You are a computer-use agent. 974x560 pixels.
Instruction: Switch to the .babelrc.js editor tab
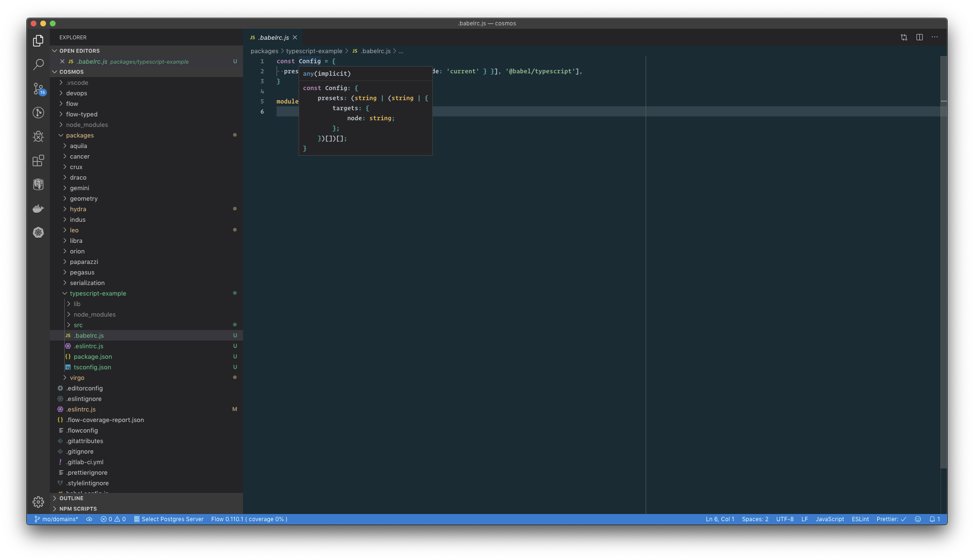pos(273,37)
